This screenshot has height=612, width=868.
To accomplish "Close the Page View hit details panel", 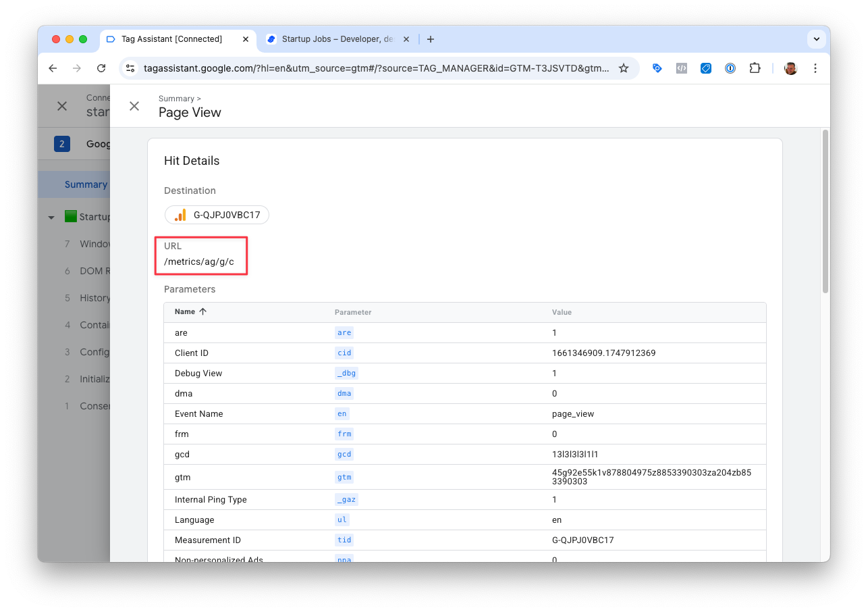I will tap(134, 106).
